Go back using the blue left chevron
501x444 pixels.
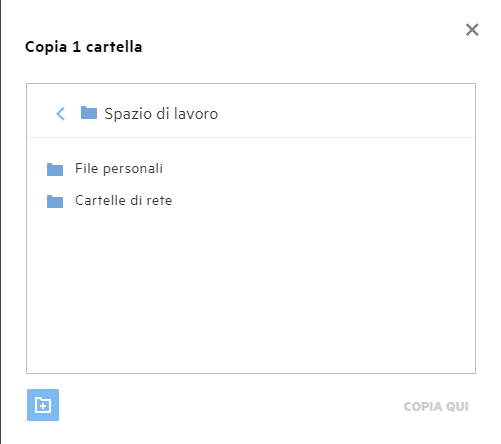pyautogui.click(x=60, y=114)
